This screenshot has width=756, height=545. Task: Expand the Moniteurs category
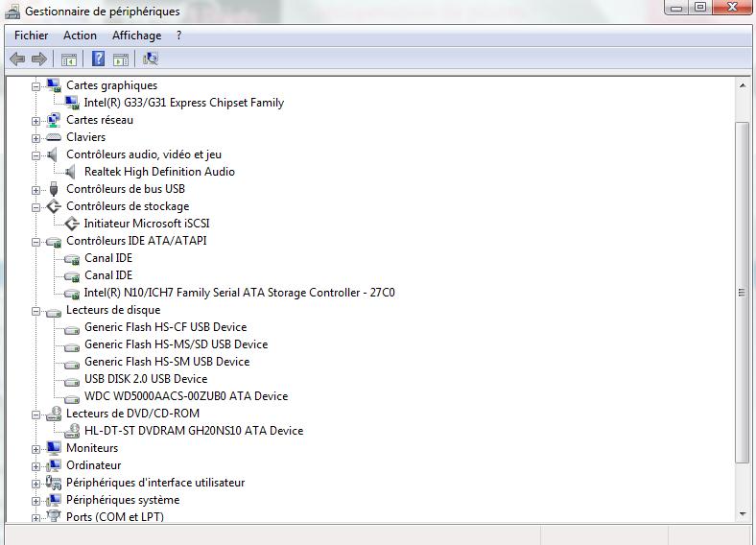tap(36, 449)
